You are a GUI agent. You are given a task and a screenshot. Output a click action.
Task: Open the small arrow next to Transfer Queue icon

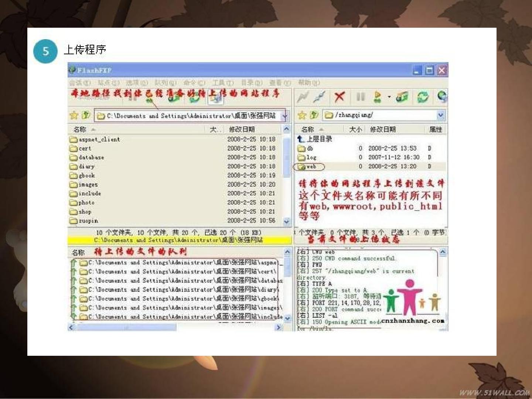coord(389,98)
